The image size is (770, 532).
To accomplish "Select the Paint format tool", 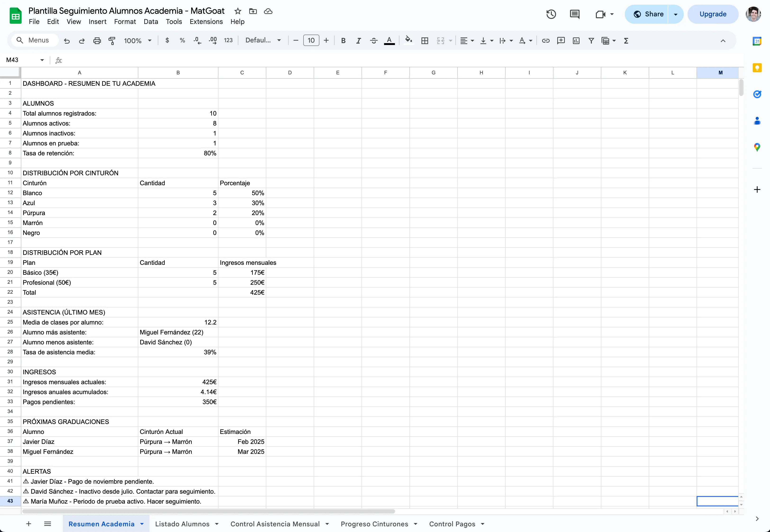I will [112, 40].
